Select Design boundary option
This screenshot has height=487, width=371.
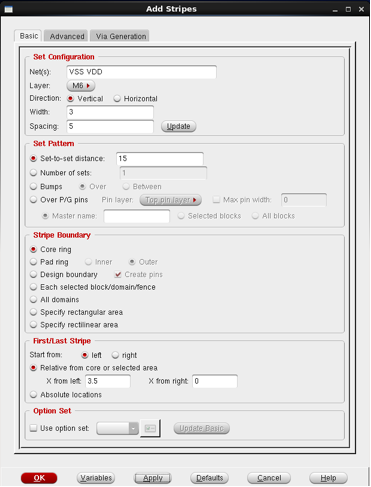pos(33,275)
